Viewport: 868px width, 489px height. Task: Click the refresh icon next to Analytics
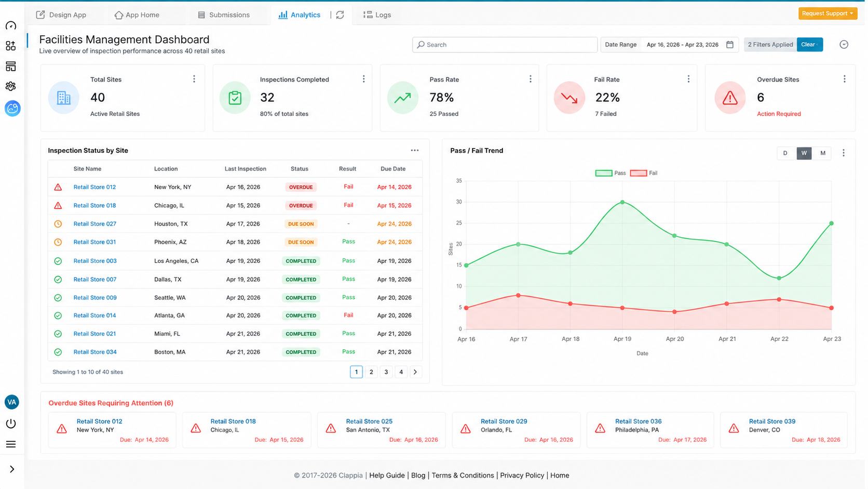click(340, 15)
